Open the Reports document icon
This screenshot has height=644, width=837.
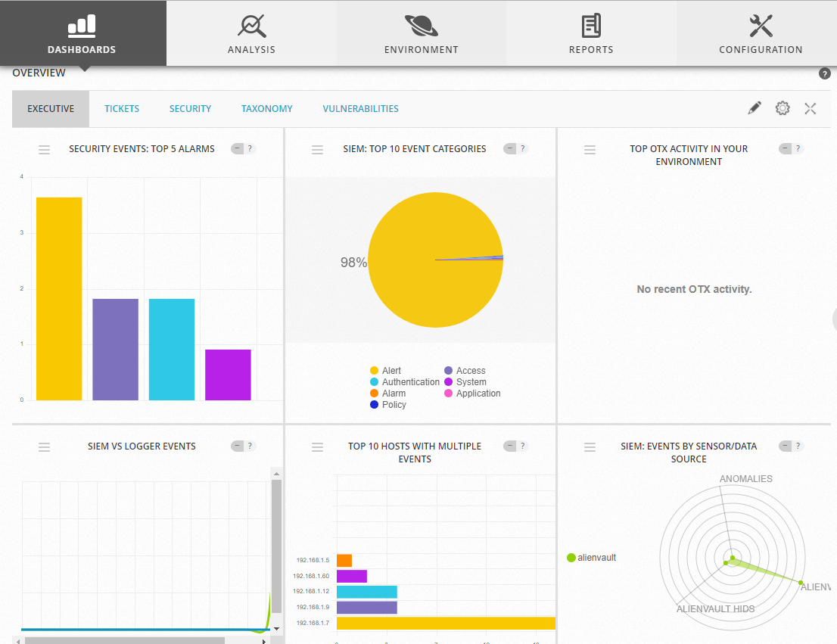tap(591, 26)
